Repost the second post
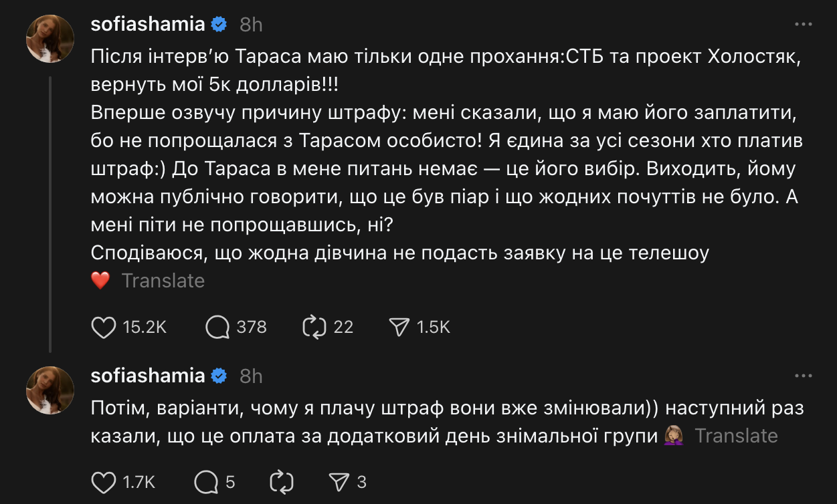 pyautogui.click(x=281, y=481)
